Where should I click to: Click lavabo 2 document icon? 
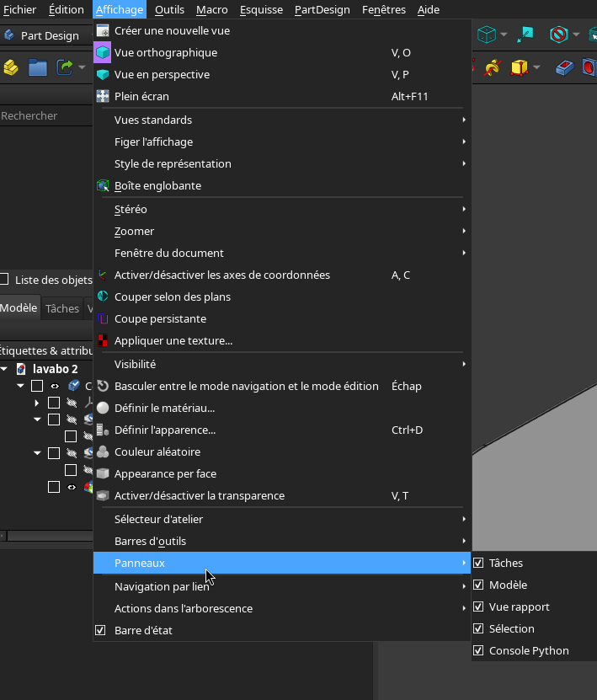click(x=21, y=369)
